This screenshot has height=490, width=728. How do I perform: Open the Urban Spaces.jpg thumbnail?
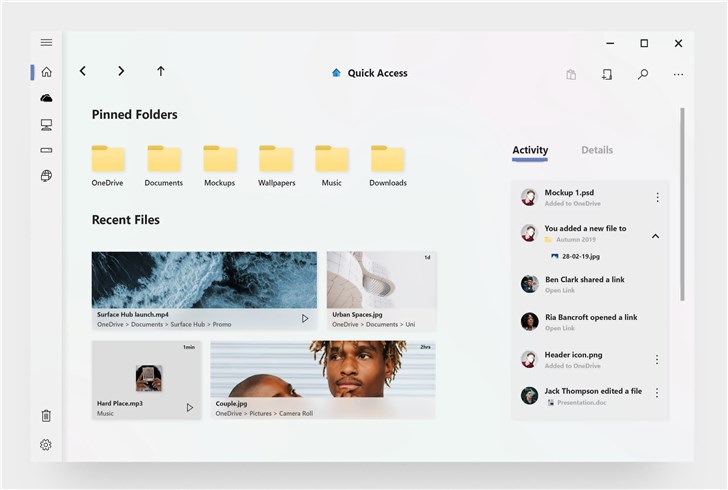[381, 284]
